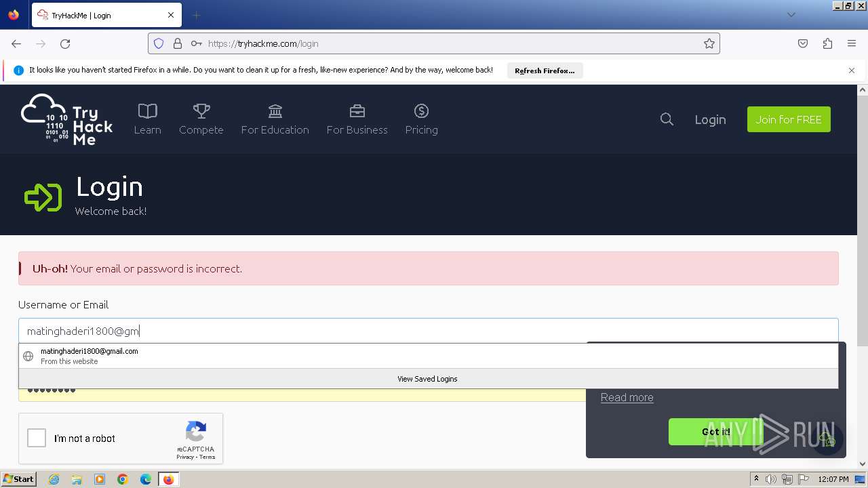Open the Pocket save icon
Viewport: 868px width, 488px height.
[803, 43]
